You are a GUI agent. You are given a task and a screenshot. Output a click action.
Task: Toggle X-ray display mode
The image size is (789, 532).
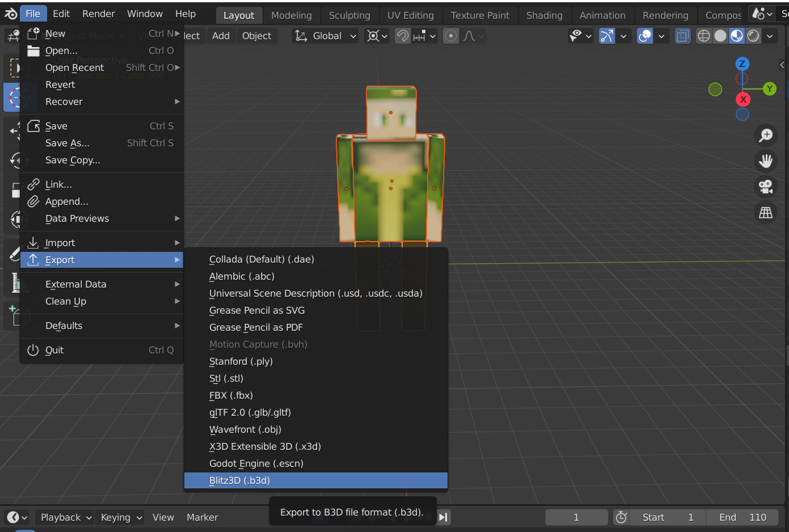click(x=682, y=36)
